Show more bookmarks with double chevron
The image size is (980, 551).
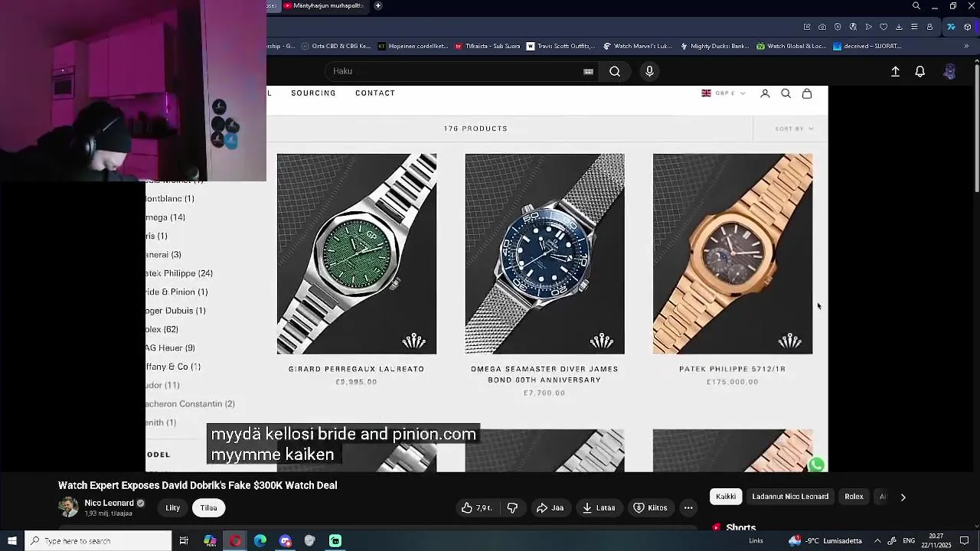968,46
